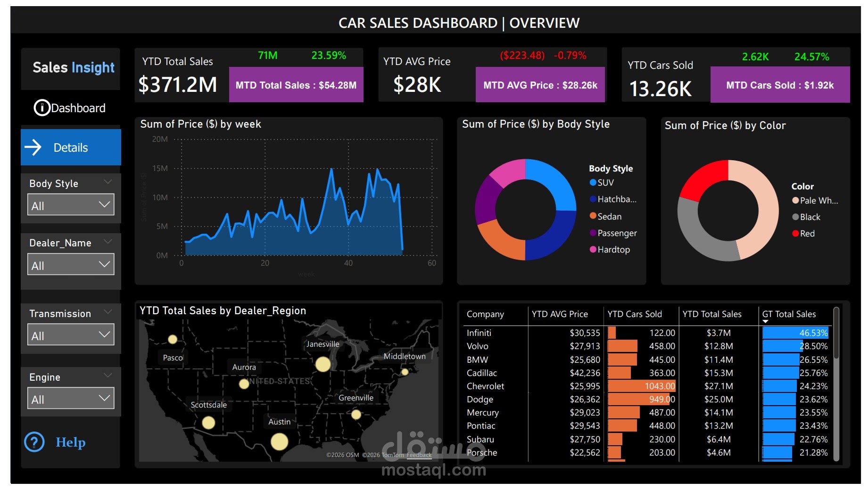Click the Feedback link on the map
This screenshot has height=489, width=868.
pos(418,455)
